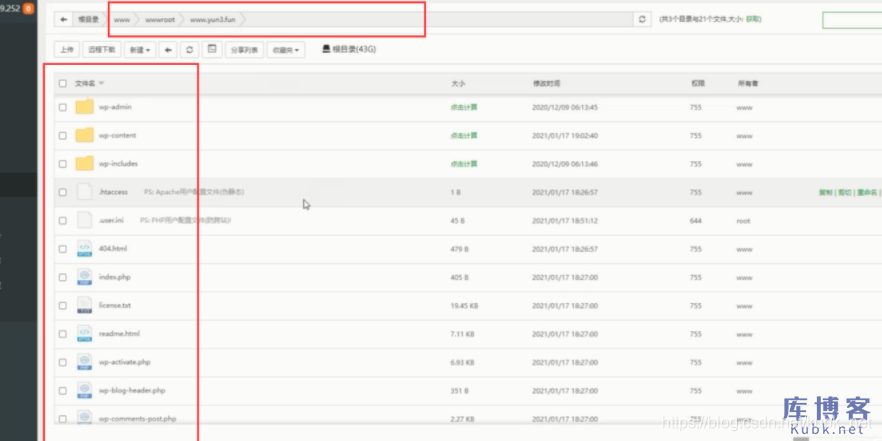
Task: Tick the checkbox for readme.html
Action: [62, 334]
